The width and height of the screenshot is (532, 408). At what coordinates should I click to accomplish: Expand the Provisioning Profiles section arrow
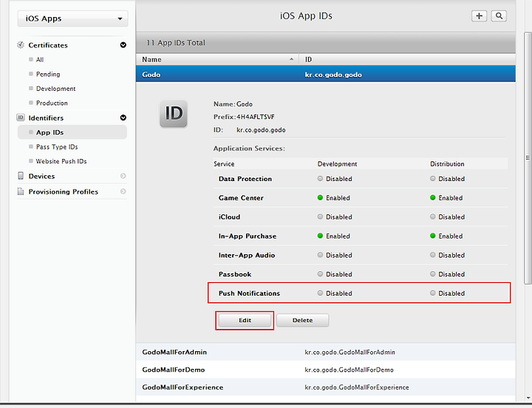[x=123, y=191]
